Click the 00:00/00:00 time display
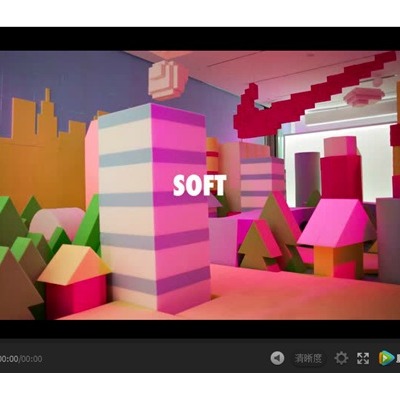The height and width of the screenshot is (400, 400). pyautogui.click(x=21, y=359)
